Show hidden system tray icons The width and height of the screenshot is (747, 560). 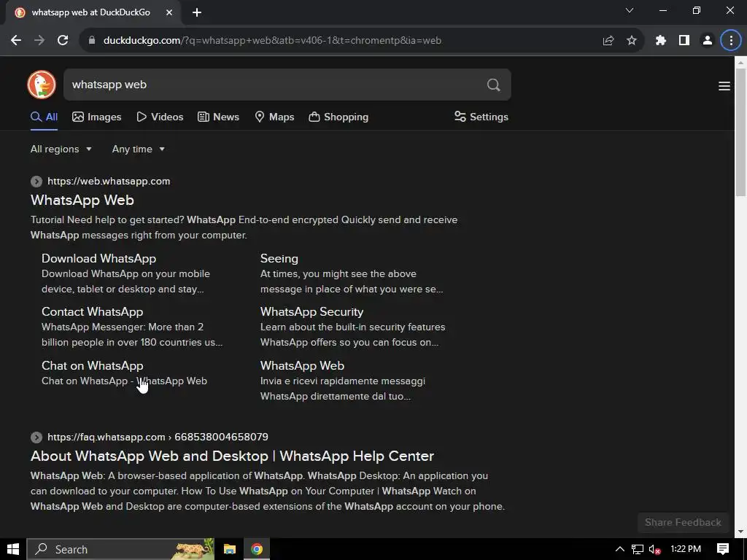pyautogui.click(x=619, y=549)
